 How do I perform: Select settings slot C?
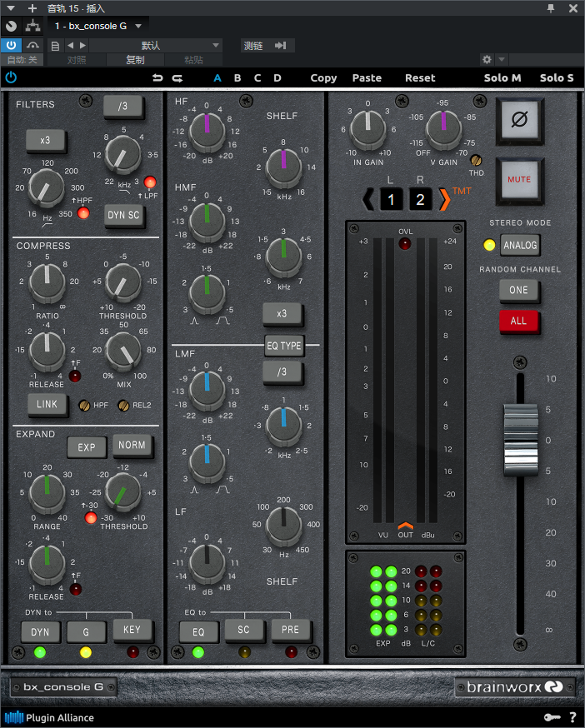click(x=257, y=78)
